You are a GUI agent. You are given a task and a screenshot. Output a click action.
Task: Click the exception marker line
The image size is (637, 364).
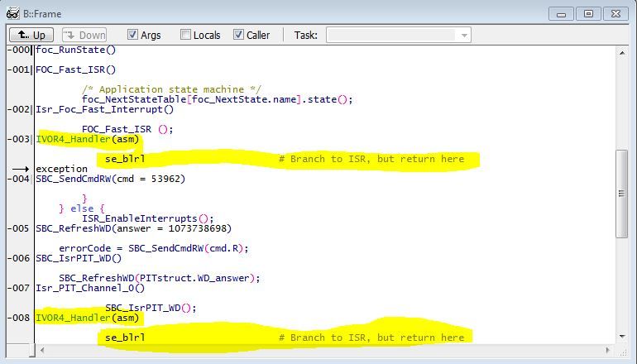click(x=61, y=169)
